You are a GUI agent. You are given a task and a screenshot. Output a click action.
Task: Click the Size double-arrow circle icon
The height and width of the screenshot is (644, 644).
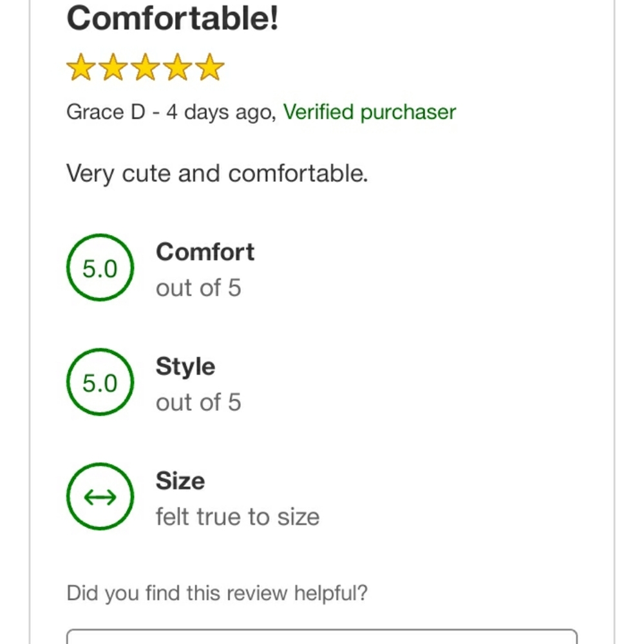click(100, 497)
